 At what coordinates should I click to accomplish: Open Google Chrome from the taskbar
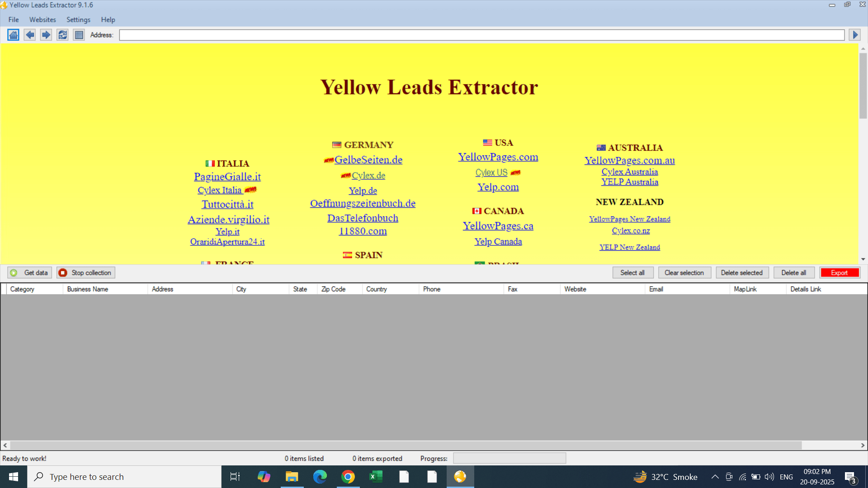[x=348, y=477]
